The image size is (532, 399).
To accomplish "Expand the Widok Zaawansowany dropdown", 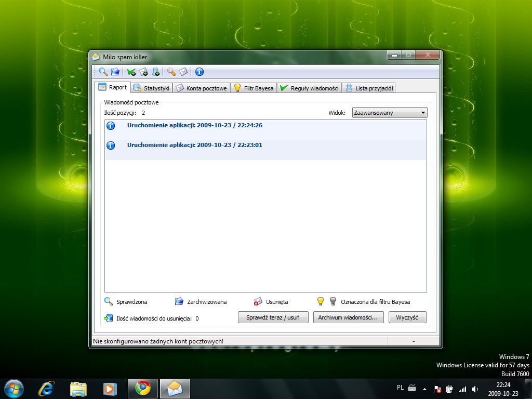I will point(390,113).
